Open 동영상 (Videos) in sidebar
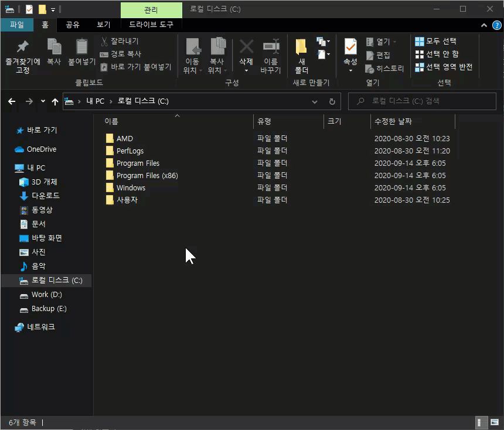504x430 pixels. pos(36,210)
